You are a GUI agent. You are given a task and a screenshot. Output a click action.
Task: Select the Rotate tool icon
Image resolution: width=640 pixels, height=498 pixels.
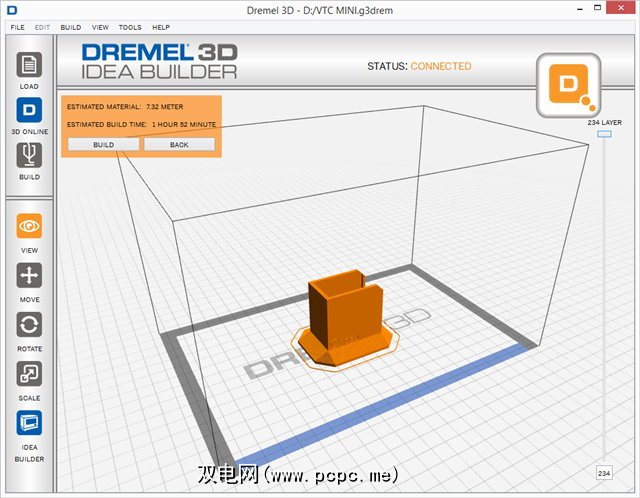pos(29,325)
